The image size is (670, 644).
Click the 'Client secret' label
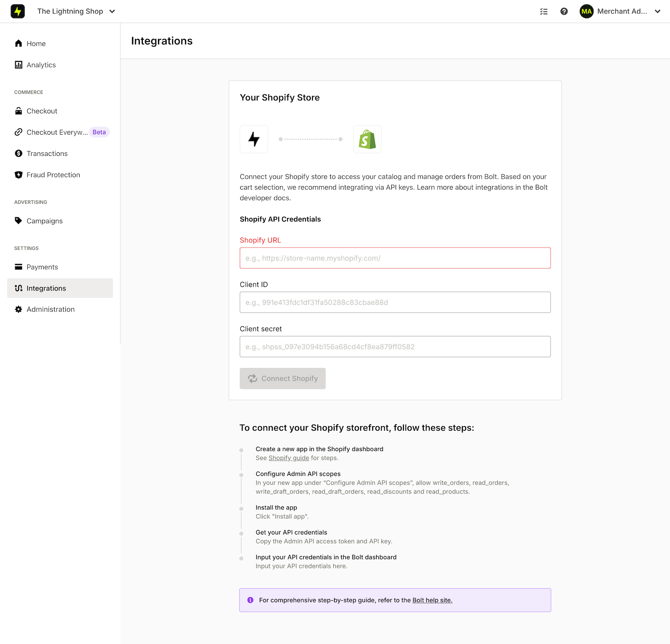point(261,329)
